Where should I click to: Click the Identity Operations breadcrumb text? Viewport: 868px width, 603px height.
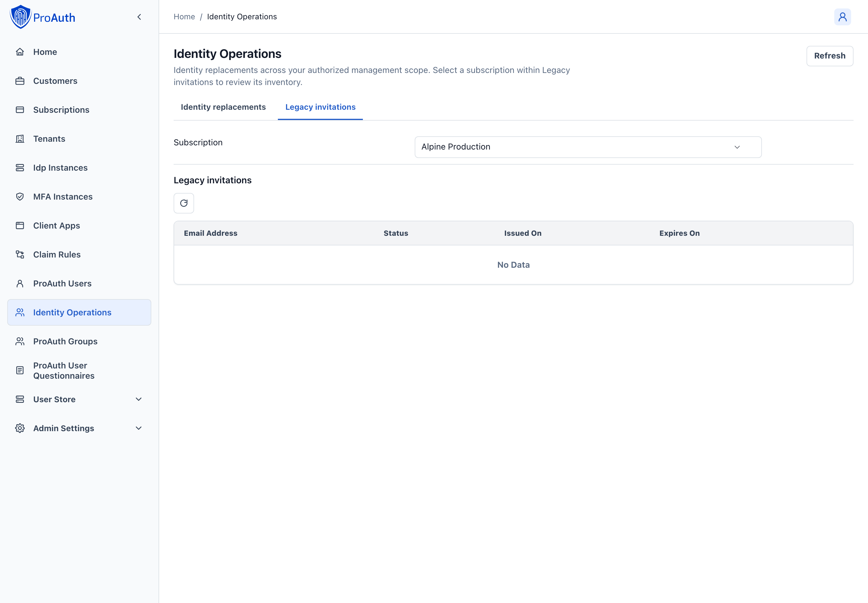click(242, 17)
